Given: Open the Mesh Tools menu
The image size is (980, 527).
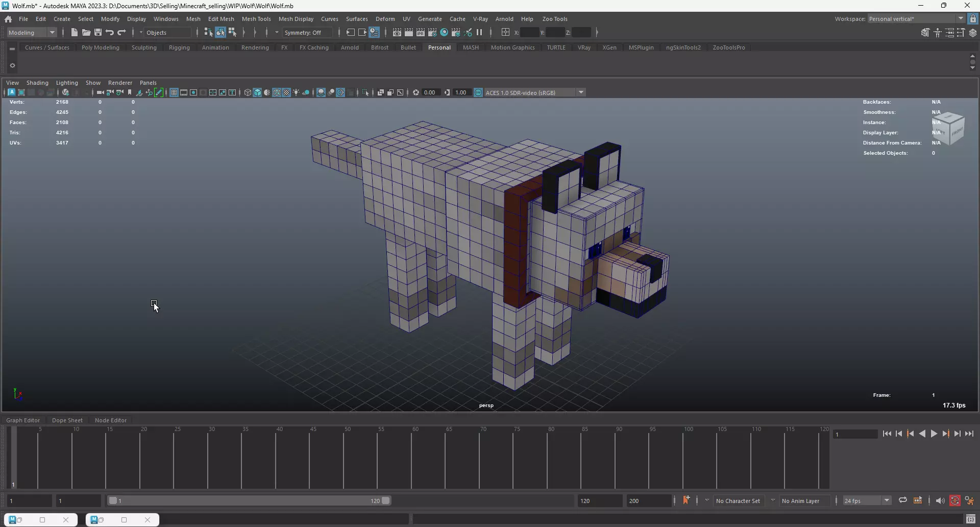Looking at the screenshot, I should pyautogui.click(x=256, y=19).
